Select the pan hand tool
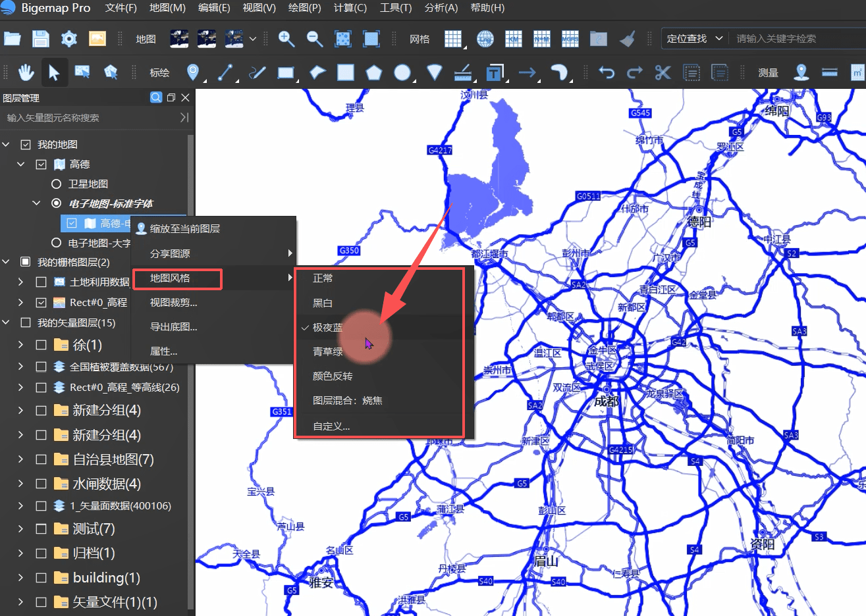 click(x=26, y=72)
